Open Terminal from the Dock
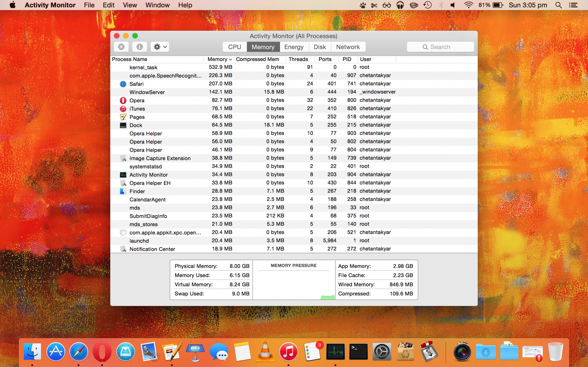The image size is (588, 367). coord(358,351)
